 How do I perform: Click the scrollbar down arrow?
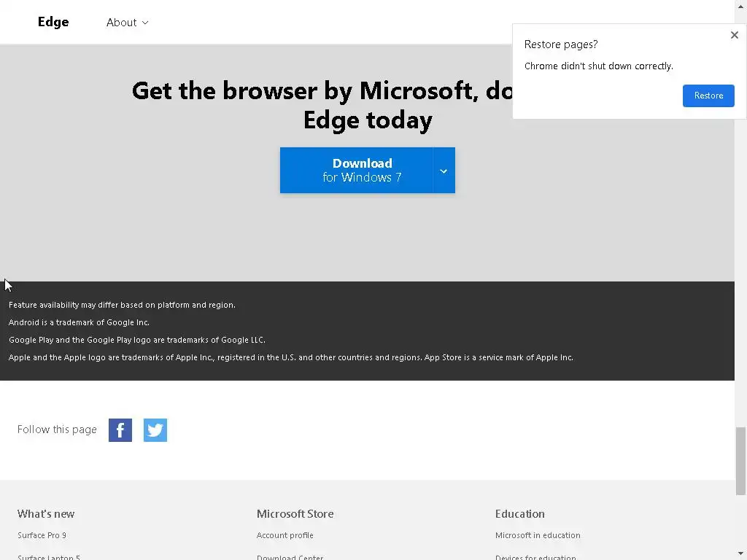pyautogui.click(x=740, y=554)
